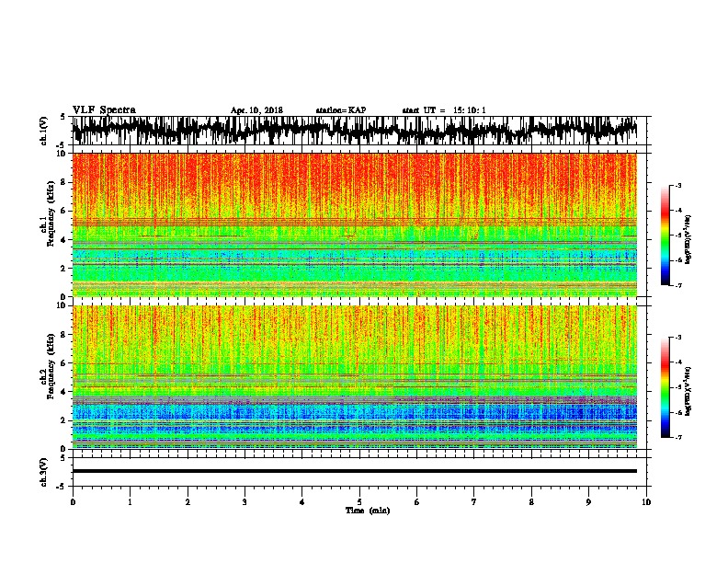Click the ch.2 color bar log(PSD) units label
Viewport: 728px width, 563px height.
[688, 391]
